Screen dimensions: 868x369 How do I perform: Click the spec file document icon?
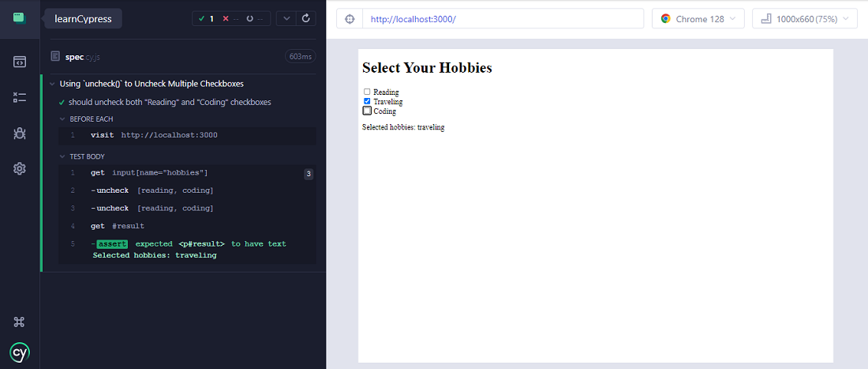(54, 56)
